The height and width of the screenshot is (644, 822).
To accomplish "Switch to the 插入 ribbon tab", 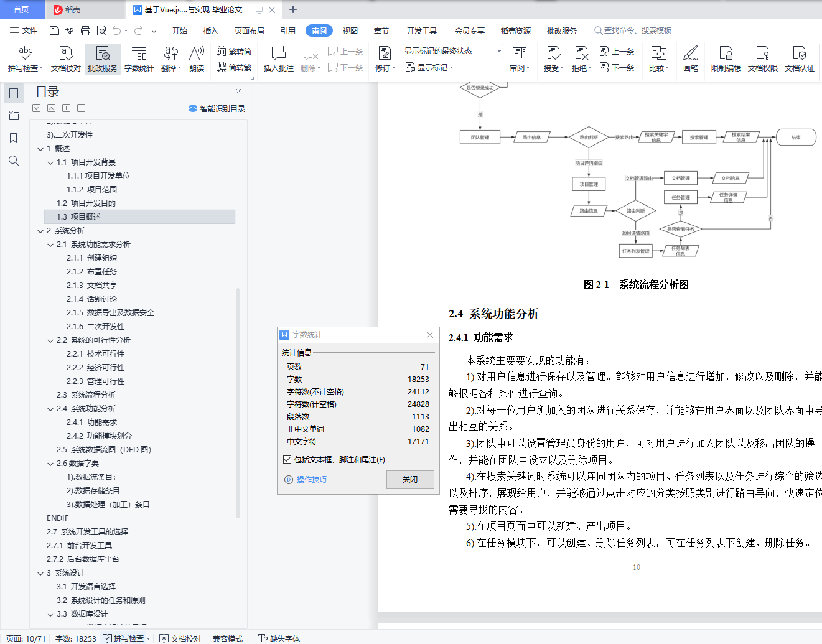I will (x=211, y=30).
